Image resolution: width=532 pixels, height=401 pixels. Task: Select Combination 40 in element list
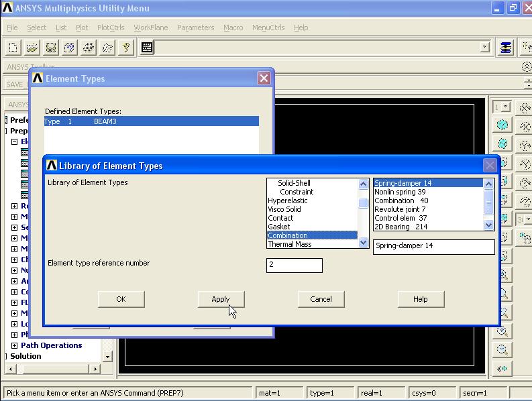[428, 201]
